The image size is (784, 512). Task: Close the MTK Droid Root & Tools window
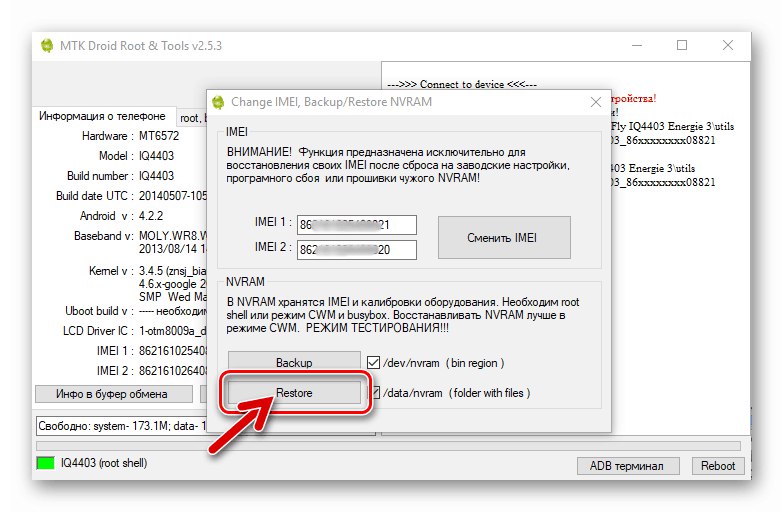pos(728,46)
